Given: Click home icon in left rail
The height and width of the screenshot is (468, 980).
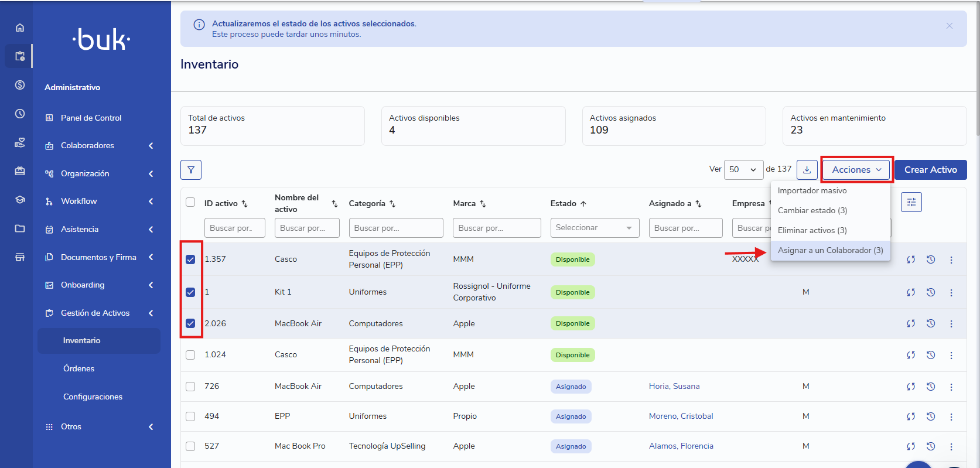Looking at the screenshot, I should pos(20,28).
